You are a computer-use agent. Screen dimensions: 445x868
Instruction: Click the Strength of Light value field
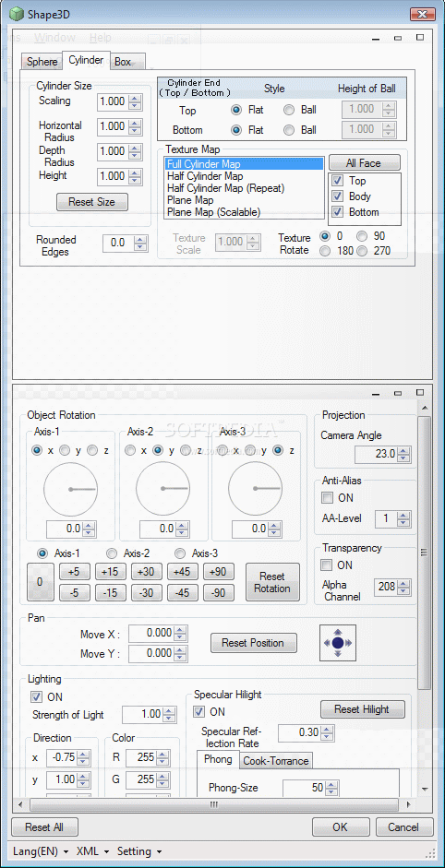(143, 714)
